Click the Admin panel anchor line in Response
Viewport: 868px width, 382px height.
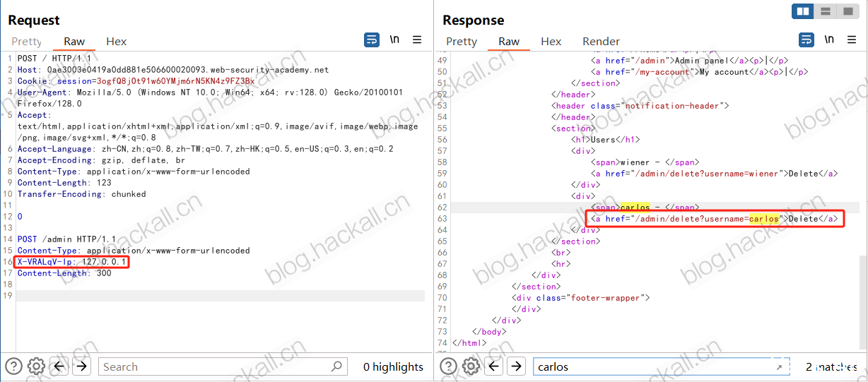690,61
